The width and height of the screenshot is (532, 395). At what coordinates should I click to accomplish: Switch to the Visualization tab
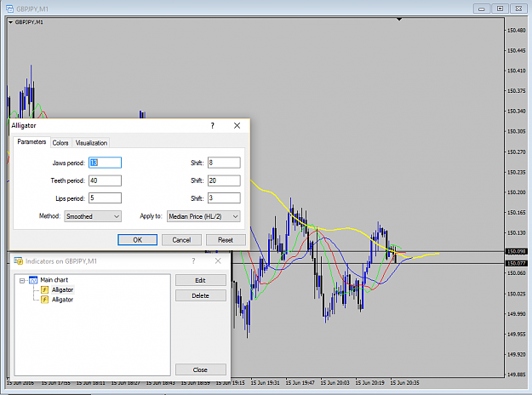pyautogui.click(x=91, y=143)
